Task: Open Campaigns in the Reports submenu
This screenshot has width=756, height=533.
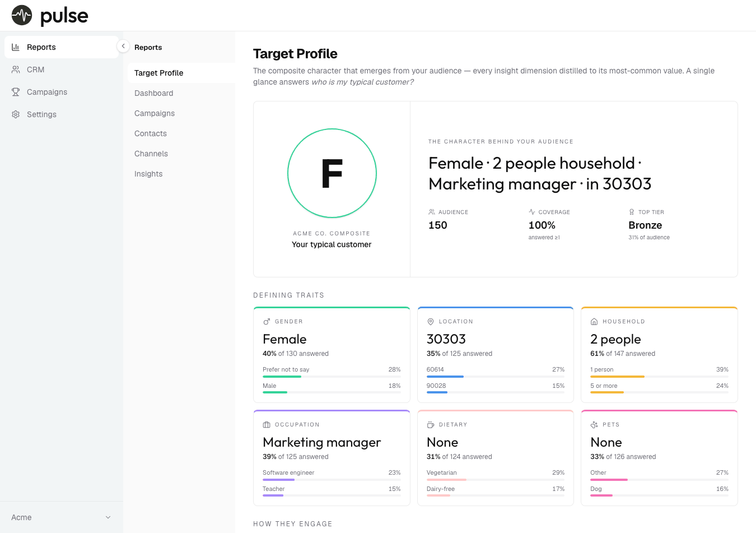Action: point(181,113)
